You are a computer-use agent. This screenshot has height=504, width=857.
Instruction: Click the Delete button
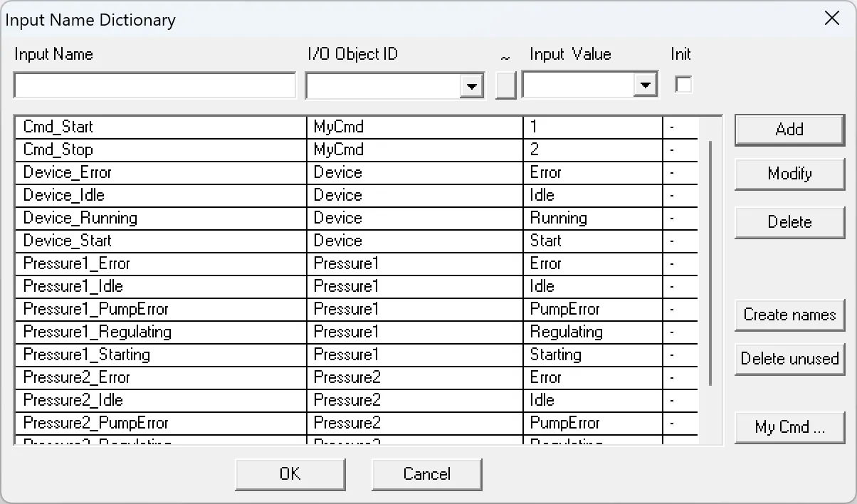tap(789, 222)
